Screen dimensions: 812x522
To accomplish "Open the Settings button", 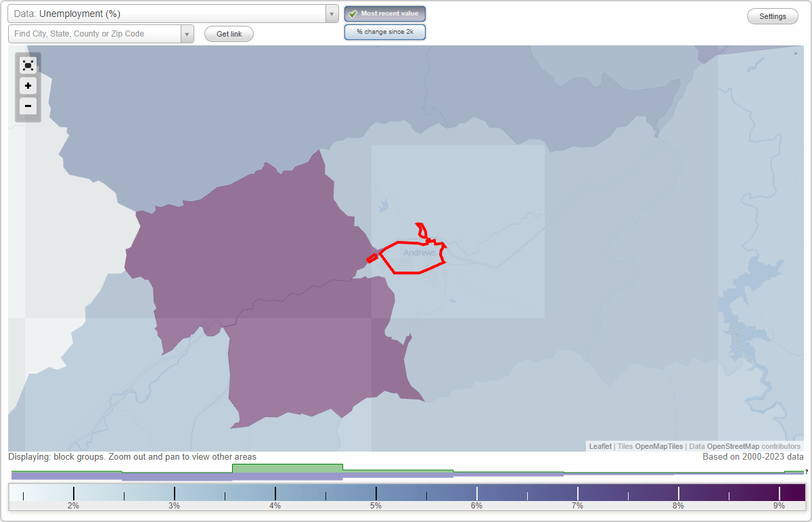I will click(x=773, y=16).
